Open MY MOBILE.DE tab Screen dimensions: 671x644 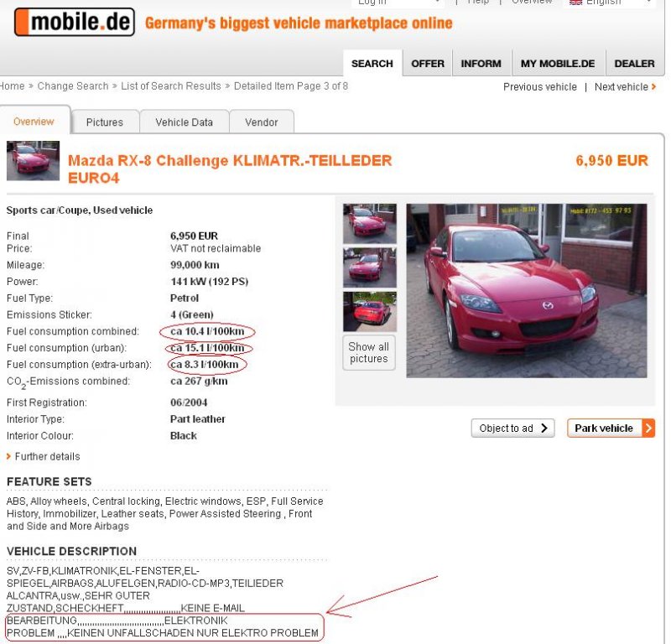[x=558, y=64]
